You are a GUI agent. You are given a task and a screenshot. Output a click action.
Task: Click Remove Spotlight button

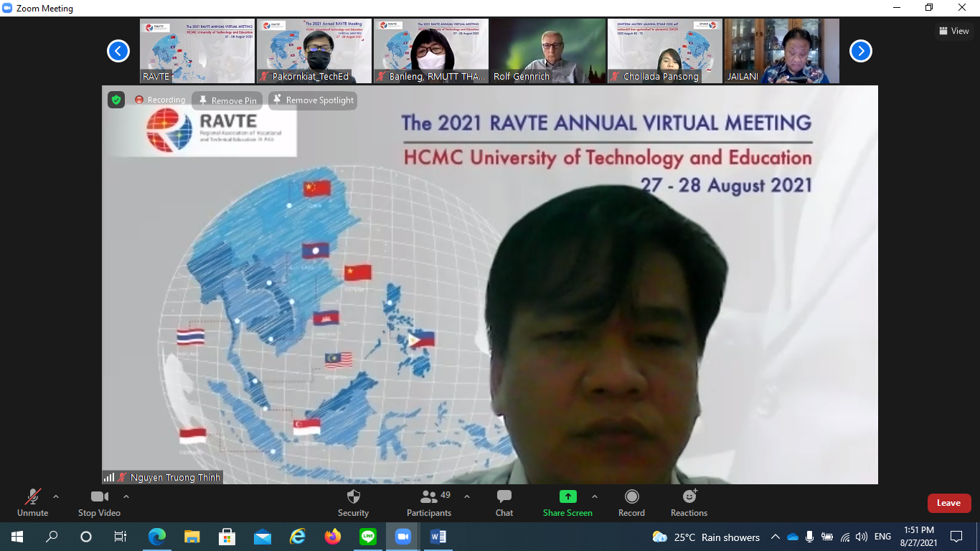[313, 100]
